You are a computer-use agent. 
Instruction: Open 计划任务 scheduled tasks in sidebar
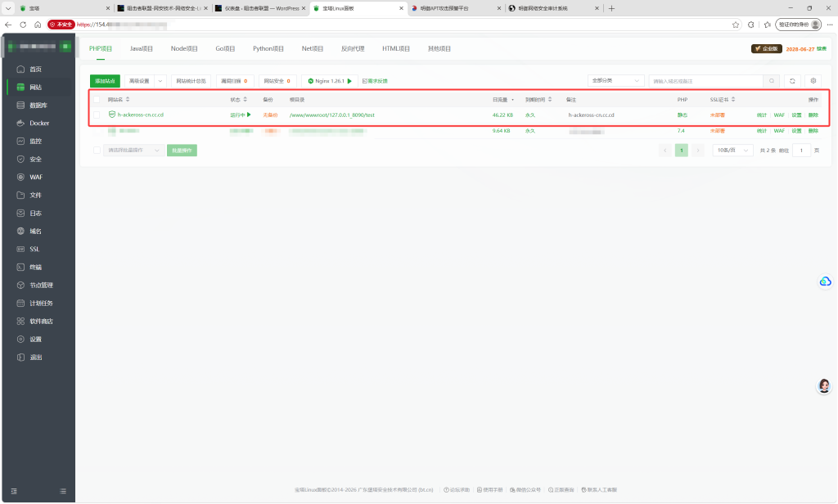[x=41, y=304]
